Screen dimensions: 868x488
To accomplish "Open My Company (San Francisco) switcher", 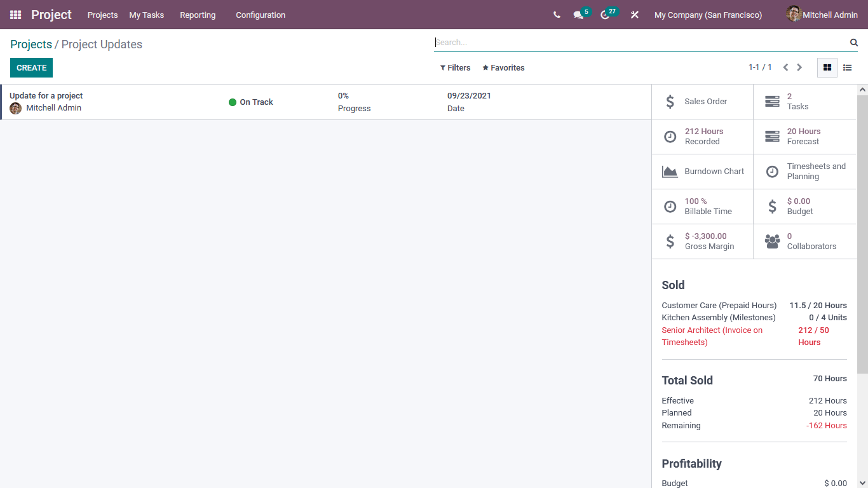I will 708,15.
